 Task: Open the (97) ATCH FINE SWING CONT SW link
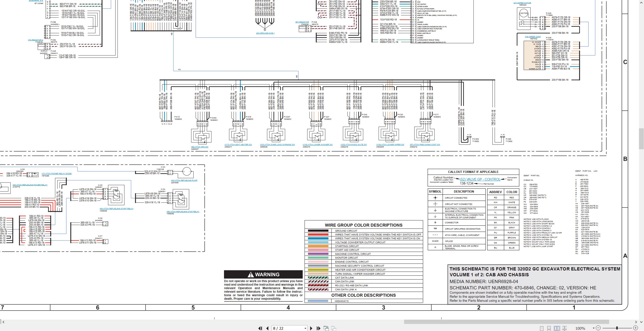tap(425, 145)
